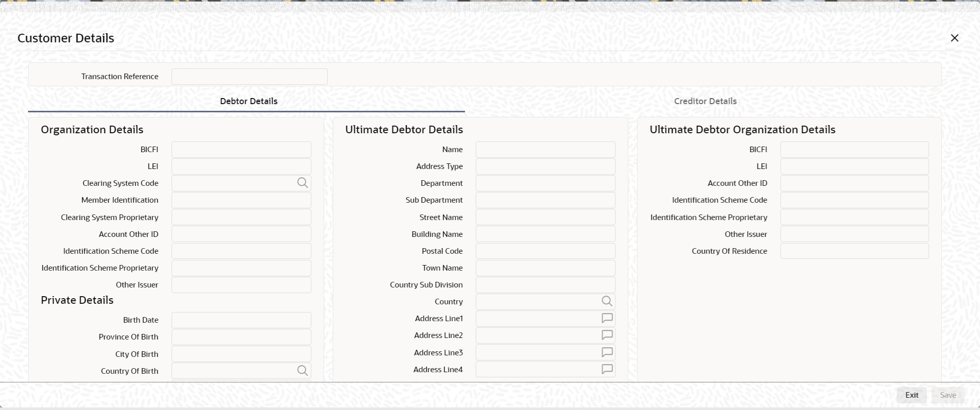Open Clearing System Code lookup search
This screenshot has height=410, width=980.
tap(303, 183)
